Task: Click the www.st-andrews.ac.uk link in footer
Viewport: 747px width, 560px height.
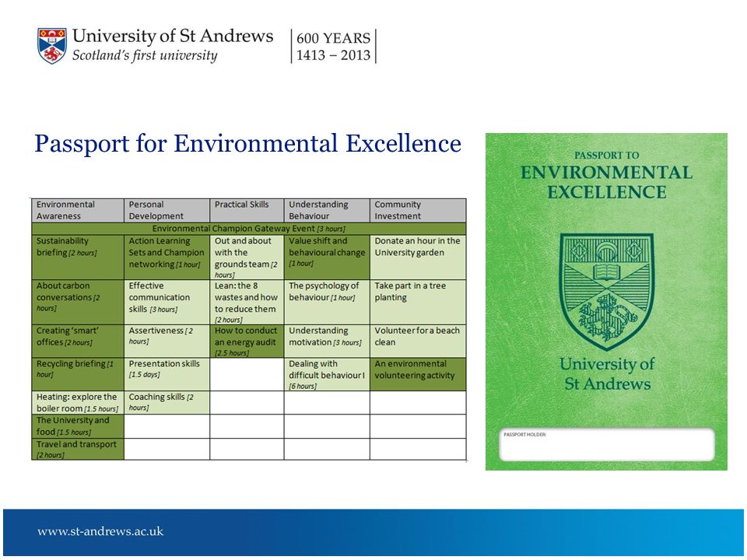Action: point(100,531)
